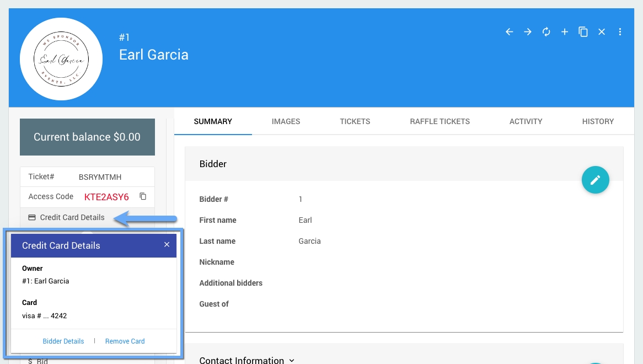The image size is (643, 364).
Task: Click Earl Garcia's round profile logo
Action: point(61,59)
